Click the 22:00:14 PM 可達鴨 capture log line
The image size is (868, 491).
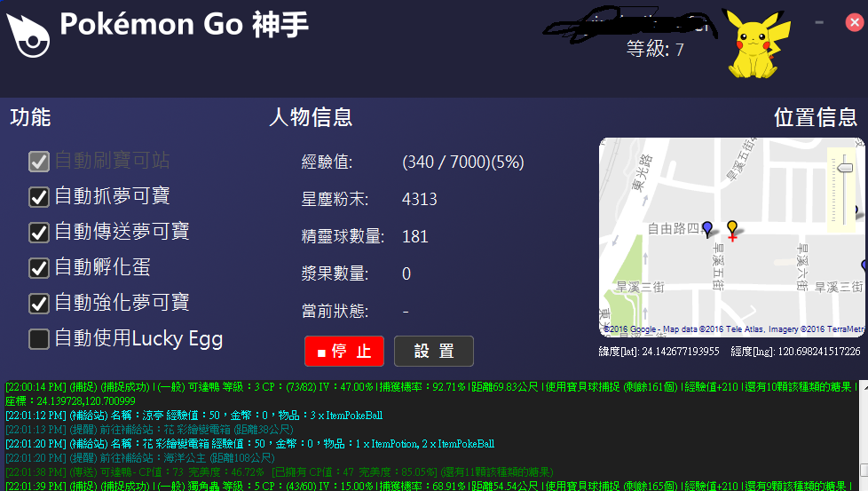431,387
